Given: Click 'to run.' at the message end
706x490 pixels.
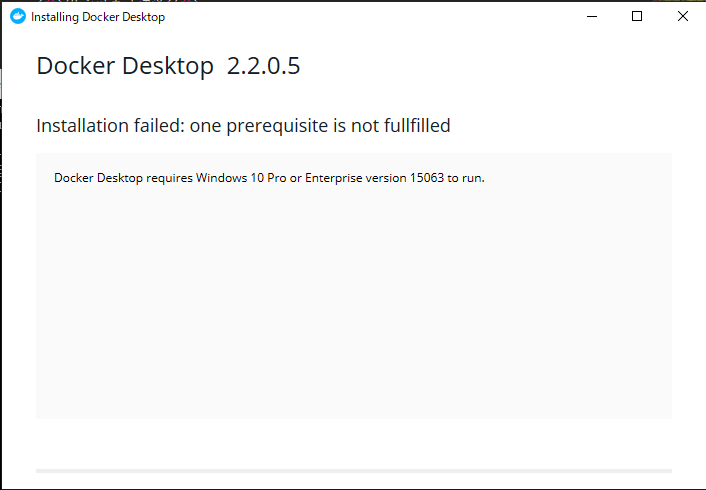Looking at the screenshot, I should coord(466,178).
